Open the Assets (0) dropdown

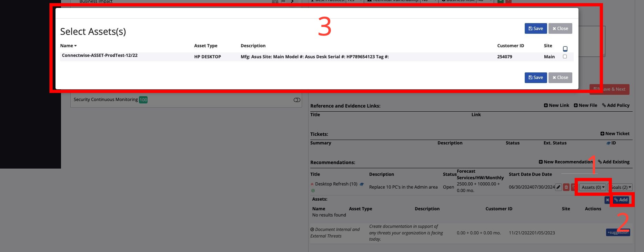[593, 187]
